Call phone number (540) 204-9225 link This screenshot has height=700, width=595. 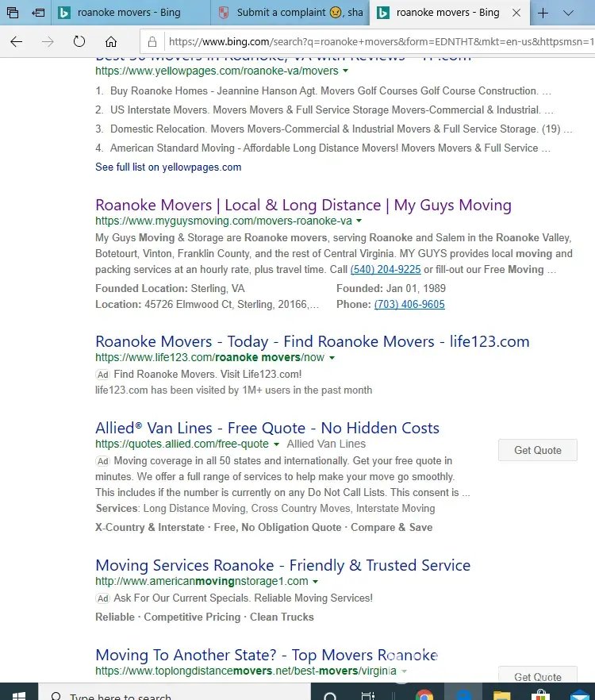386,270
